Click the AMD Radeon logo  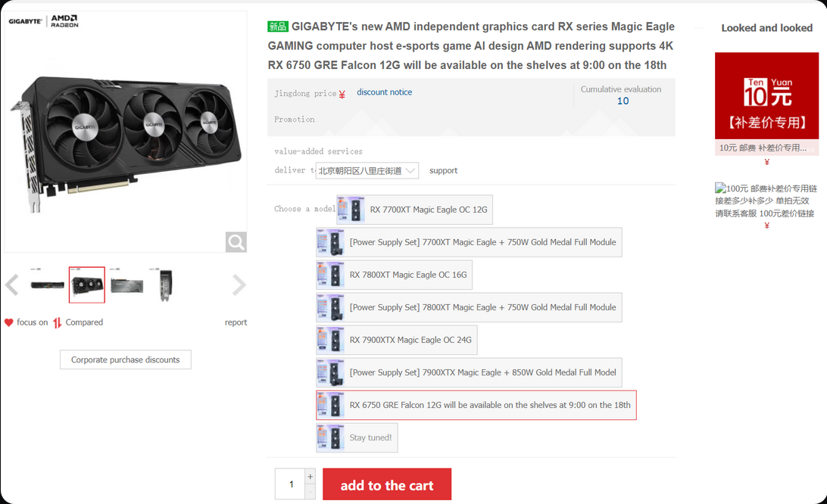click(64, 21)
